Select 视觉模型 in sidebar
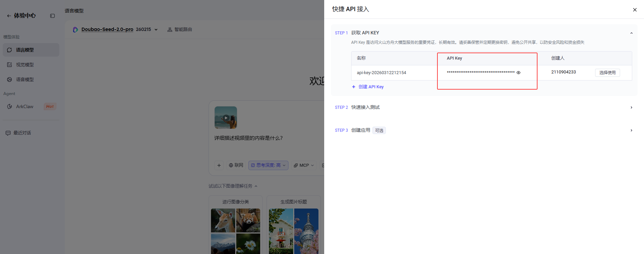The image size is (644, 254). (25, 65)
